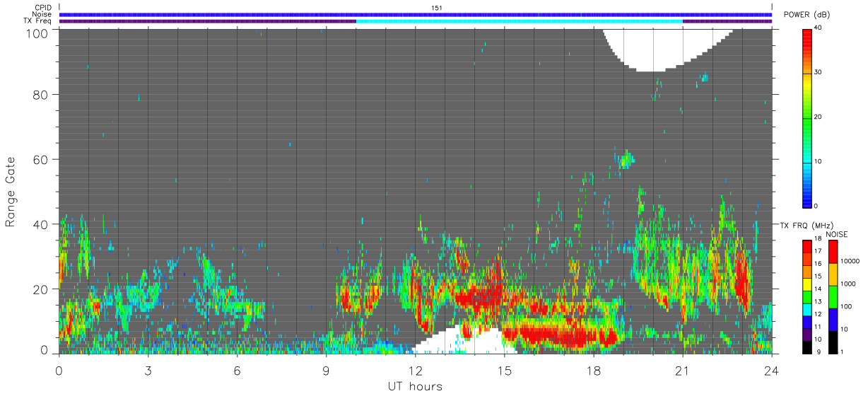Click the Noise row label at top left
868x401 pixels.
click(42, 14)
